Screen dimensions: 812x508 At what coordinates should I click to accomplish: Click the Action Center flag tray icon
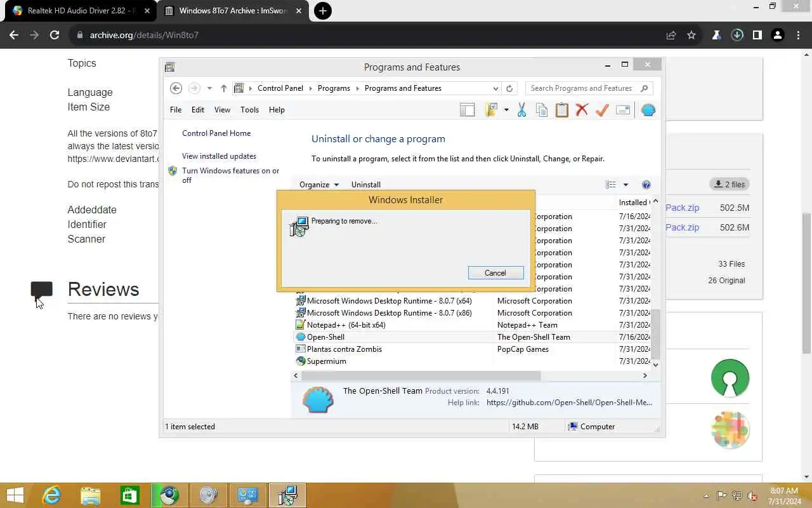click(x=722, y=496)
